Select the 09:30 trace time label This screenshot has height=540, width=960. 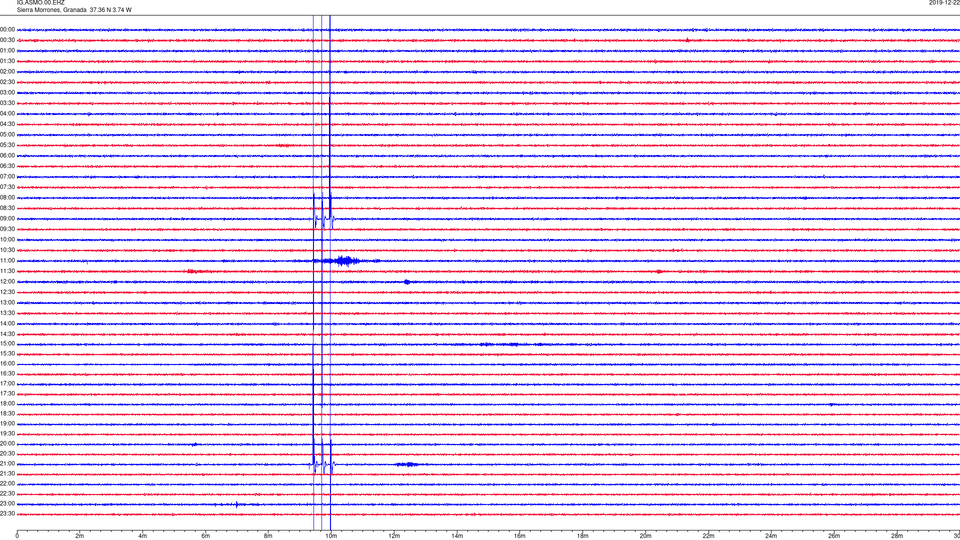pyautogui.click(x=7, y=229)
